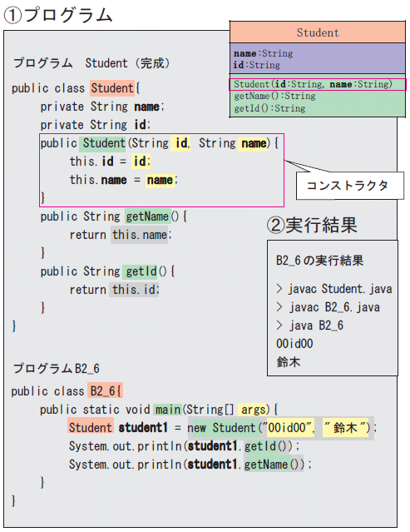Click the Student class header in UML diagram
410x532 pixels.
point(318,32)
